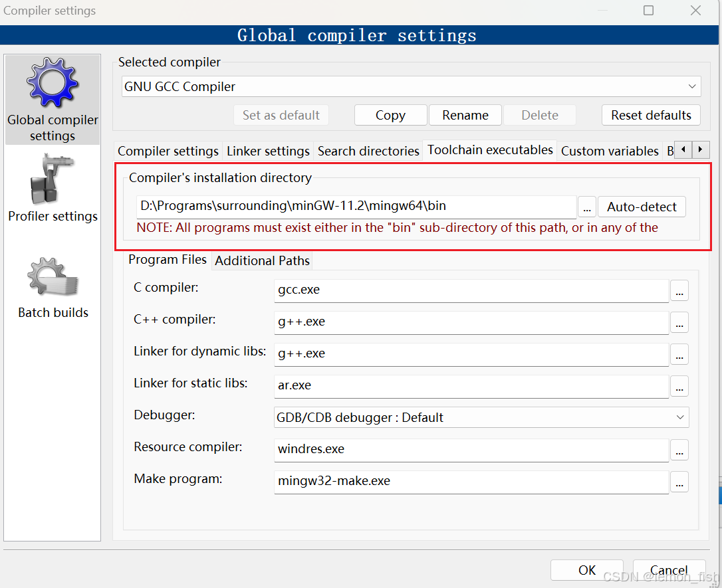Browse for C compiler executable
The width and height of the screenshot is (722, 588).
(679, 290)
